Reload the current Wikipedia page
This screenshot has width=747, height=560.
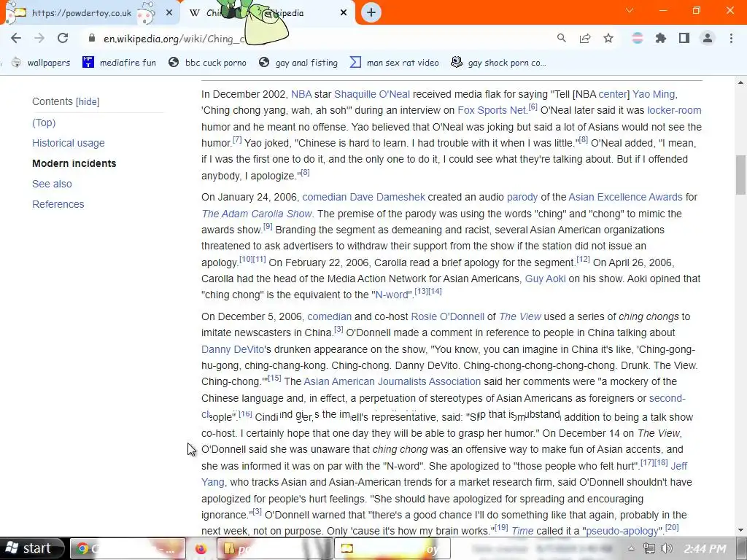(x=63, y=38)
